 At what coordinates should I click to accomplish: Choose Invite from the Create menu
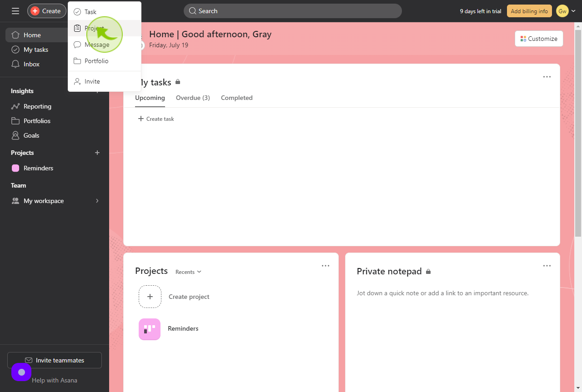coord(105,81)
